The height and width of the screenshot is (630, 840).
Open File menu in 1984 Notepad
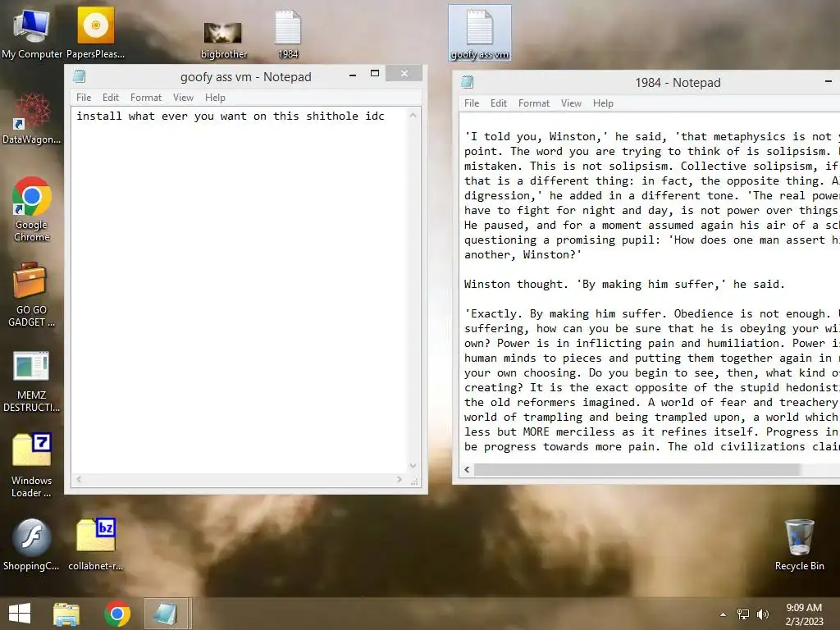(472, 103)
